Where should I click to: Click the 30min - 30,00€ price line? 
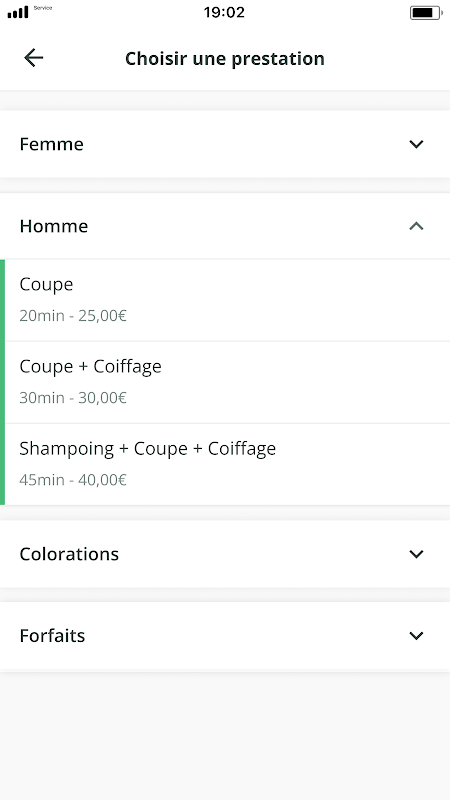(x=73, y=398)
